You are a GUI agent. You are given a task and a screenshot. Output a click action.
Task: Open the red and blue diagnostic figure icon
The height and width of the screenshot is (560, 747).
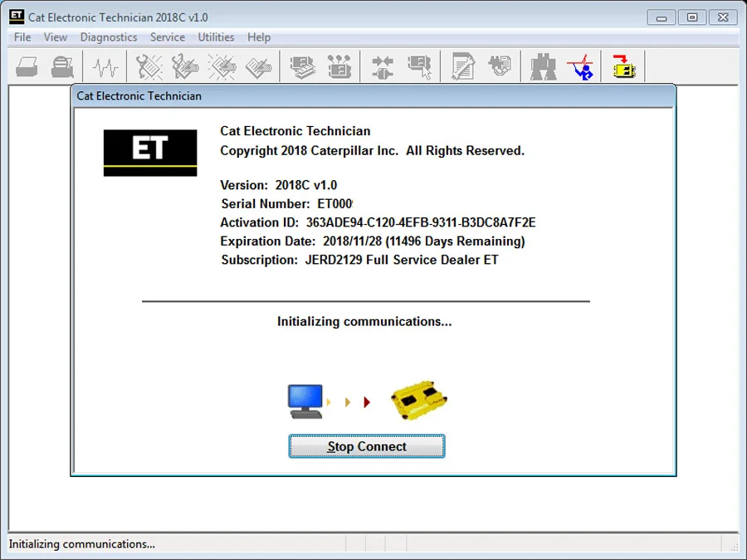click(x=581, y=67)
